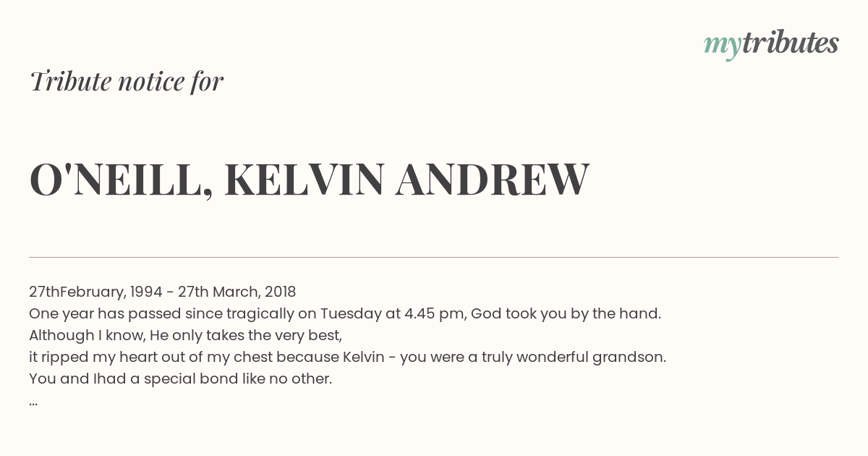This screenshot has width=868, height=456.
Task: Click the line starting "it ripped my heart"
Action: pos(347,358)
